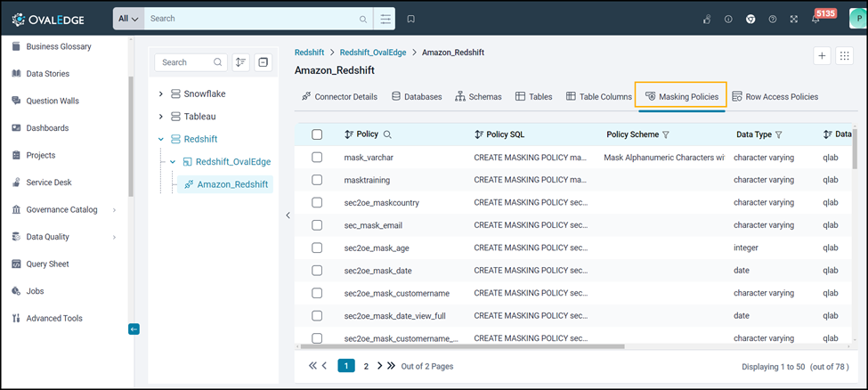Viewport: 868px width, 390px height.
Task: Click the Chrome extension icon in the header
Action: tap(750, 19)
